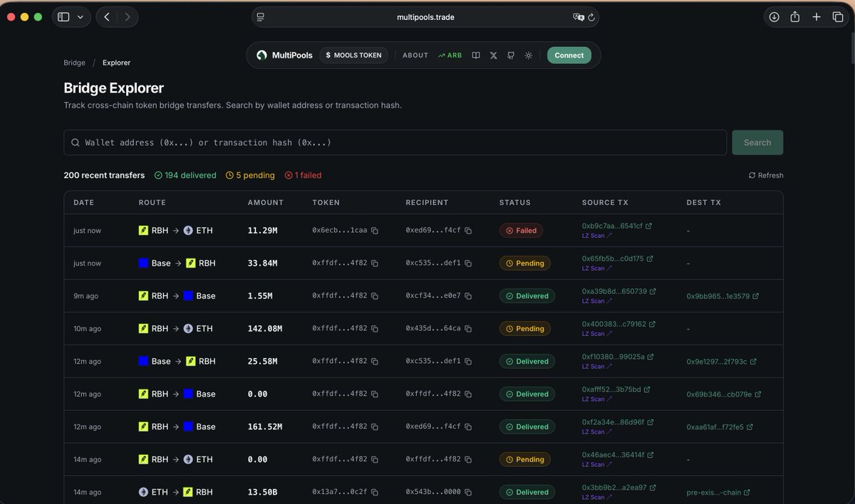Open a new tab with plus icon
The height and width of the screenshot is (504, 855).
817,17
